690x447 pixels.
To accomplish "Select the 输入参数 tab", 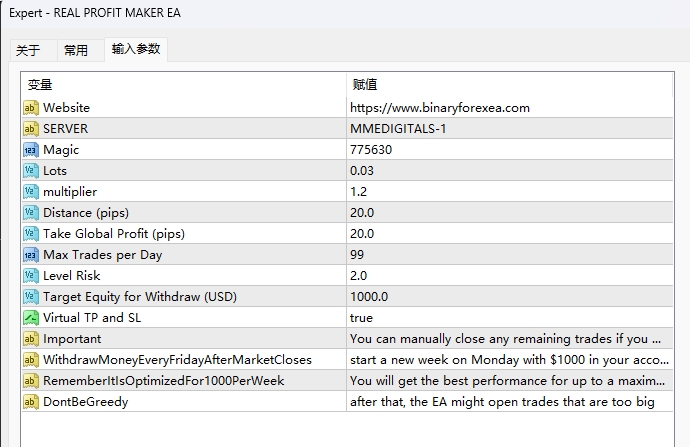I will coord(135,49).
